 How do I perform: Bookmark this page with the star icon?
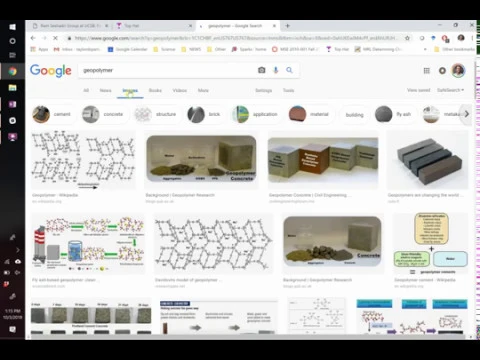point(407,38)
